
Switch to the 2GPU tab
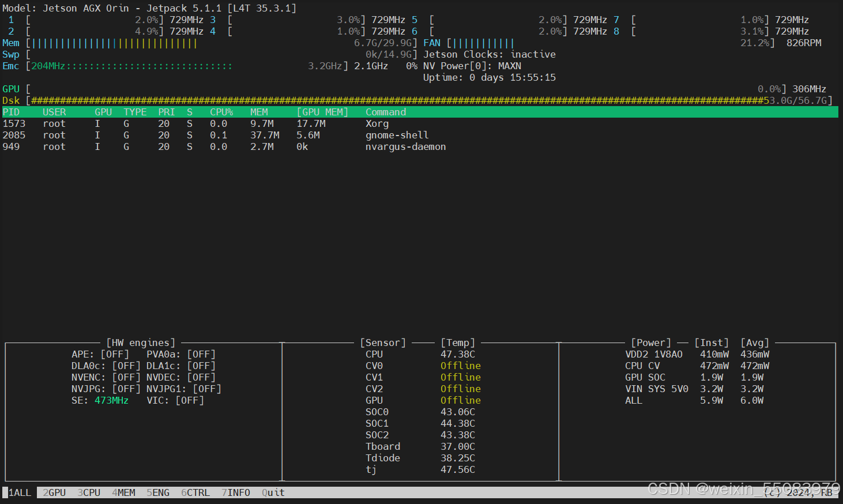point(54,492)
